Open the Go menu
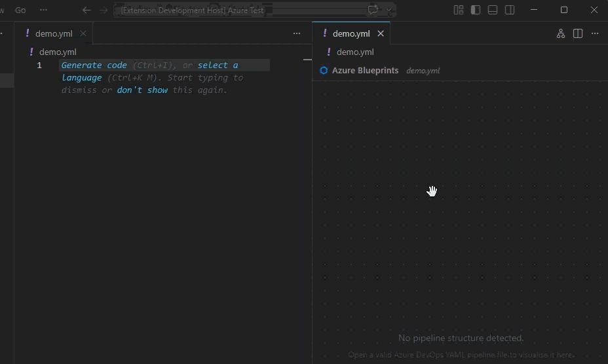608x364 pixels. pyautogui.click(x=20, y=10)
